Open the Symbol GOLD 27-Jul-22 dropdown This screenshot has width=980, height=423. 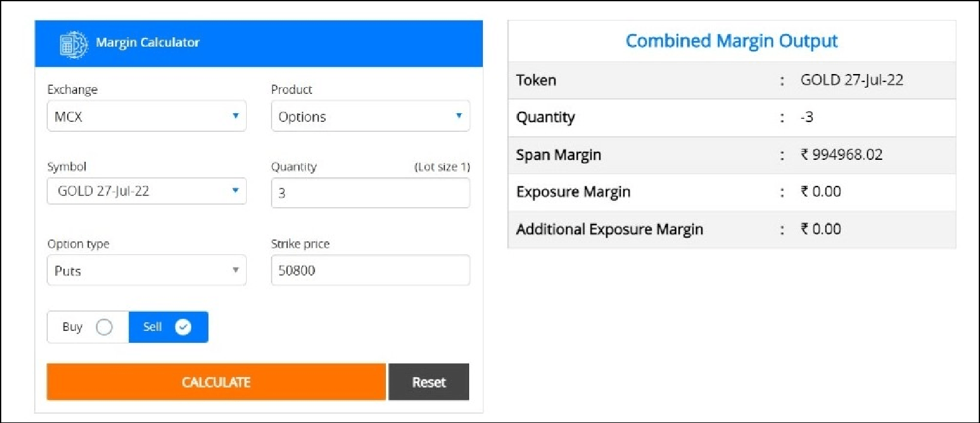(147, 191)
